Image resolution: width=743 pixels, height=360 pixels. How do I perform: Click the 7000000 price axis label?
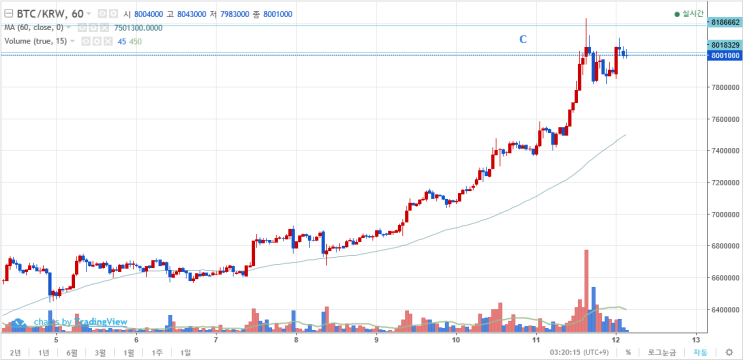pyautogui.click(x=724, y=215)
